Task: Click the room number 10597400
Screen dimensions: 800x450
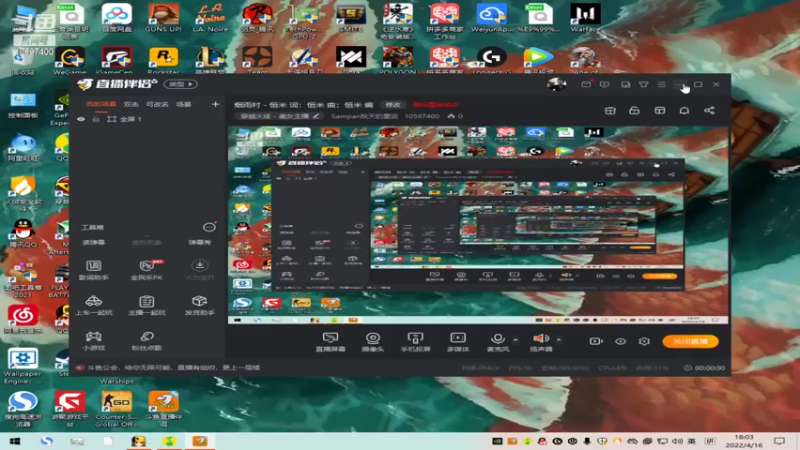Action: point(422,116)
